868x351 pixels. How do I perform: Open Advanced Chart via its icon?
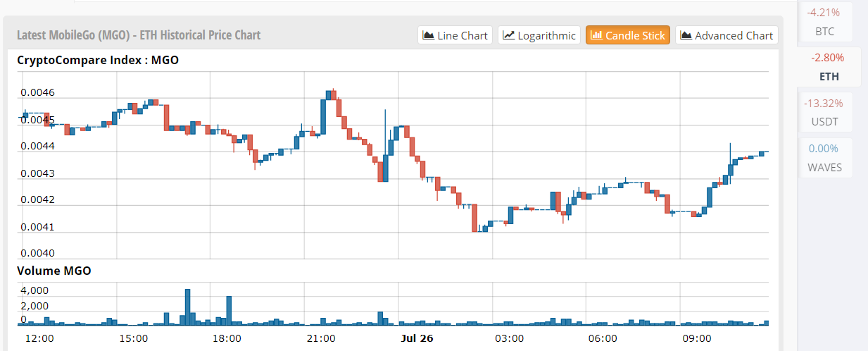pyautogui.click(x=686, y=35)
